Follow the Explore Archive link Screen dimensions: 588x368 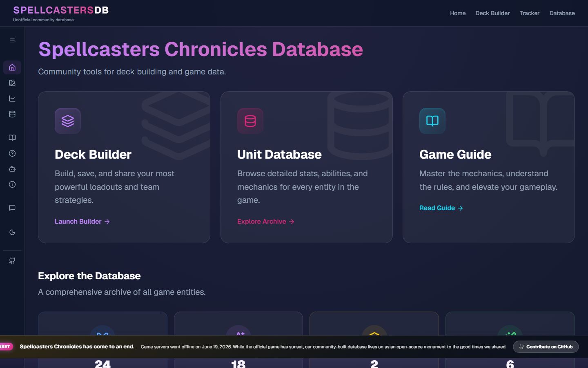coord(266,222)
